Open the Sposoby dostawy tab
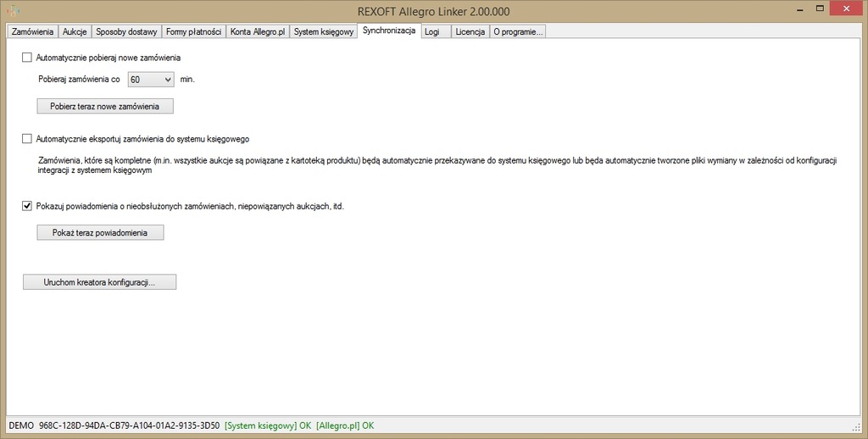Image resolution: width=868 pixels, height=439 pixels. click(x=127, y=31)
